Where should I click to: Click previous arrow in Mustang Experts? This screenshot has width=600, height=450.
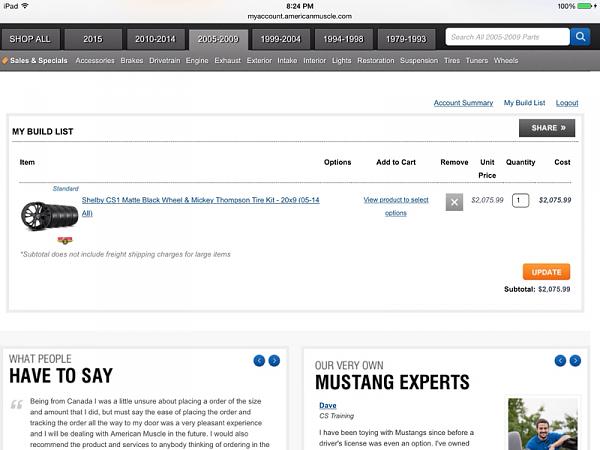[x=563, y=361]
